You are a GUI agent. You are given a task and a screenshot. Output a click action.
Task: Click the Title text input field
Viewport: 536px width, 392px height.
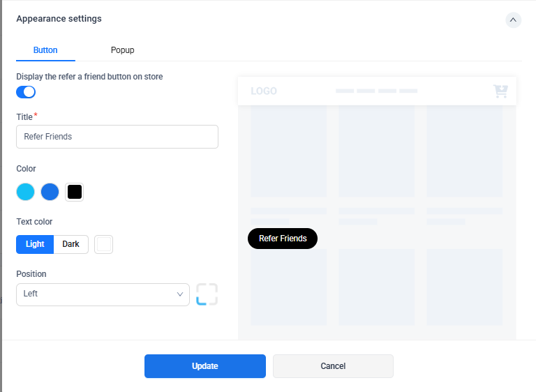point(117,137)
